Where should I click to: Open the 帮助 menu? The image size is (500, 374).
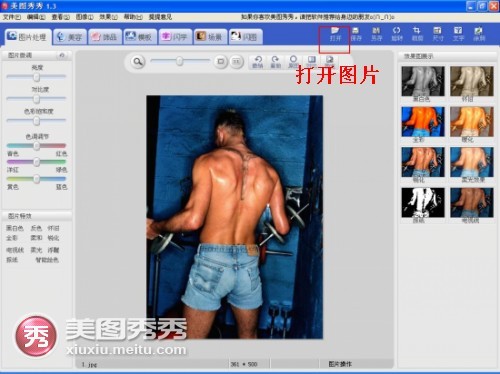133,17
